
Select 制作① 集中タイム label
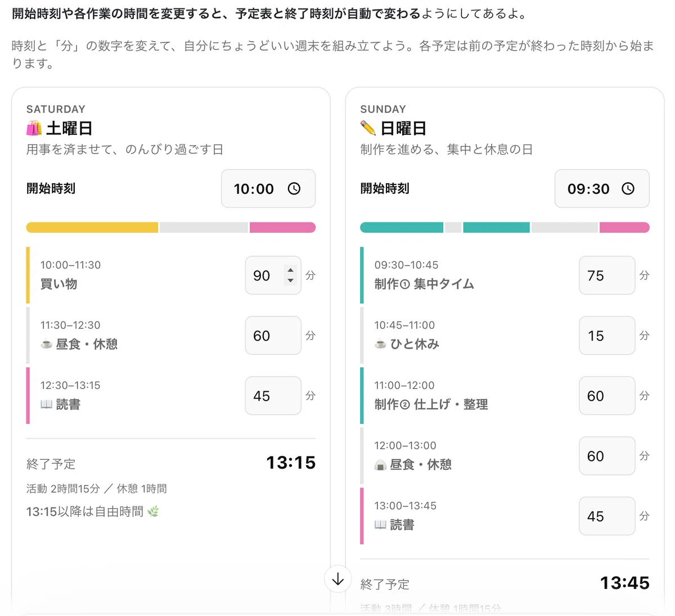coord(424,284)
